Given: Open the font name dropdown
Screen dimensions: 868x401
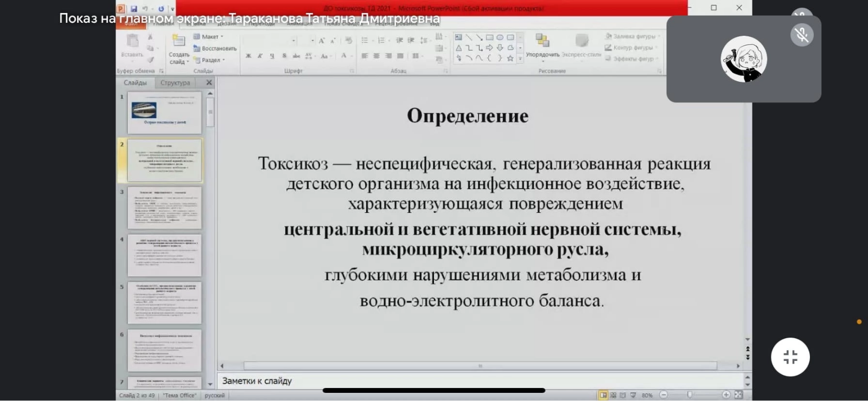Looking at the screenshot, I should click(293, 41).
